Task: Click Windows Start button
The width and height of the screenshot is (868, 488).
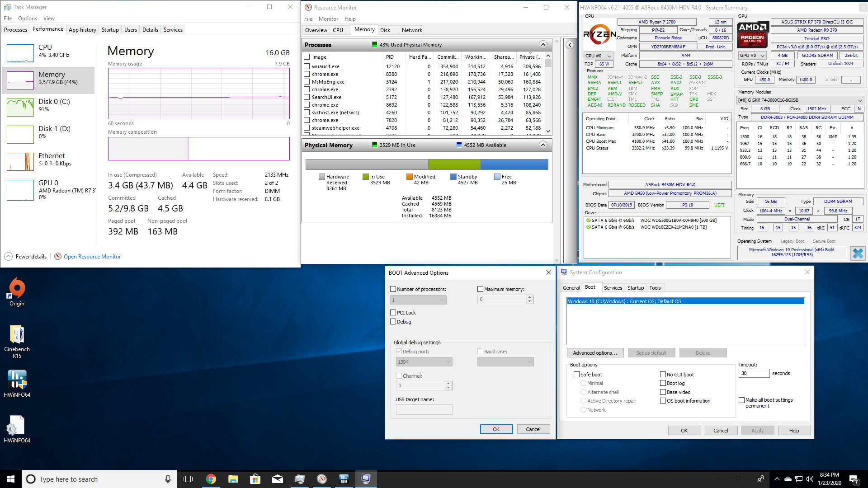Action: click(11, 479)
